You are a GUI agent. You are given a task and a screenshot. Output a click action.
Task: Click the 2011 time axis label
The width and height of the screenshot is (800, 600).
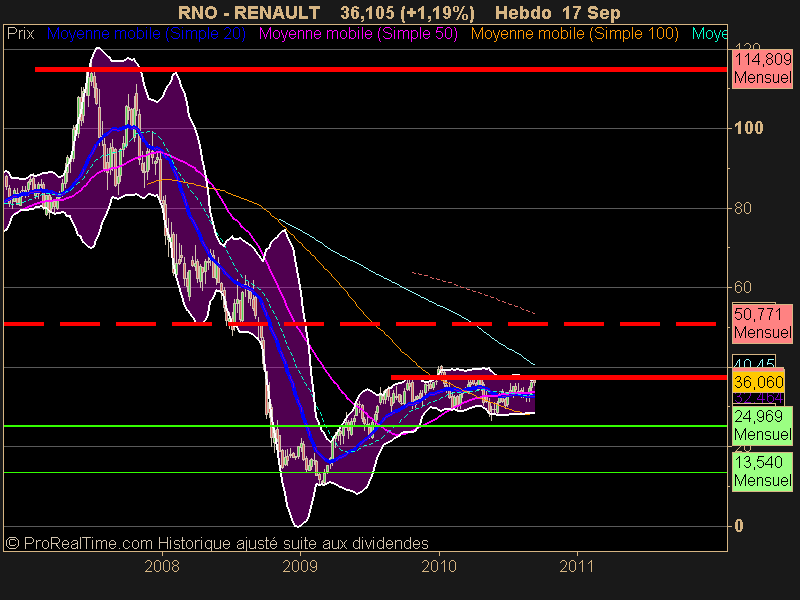pyautogui.click(x=577, y=566)
